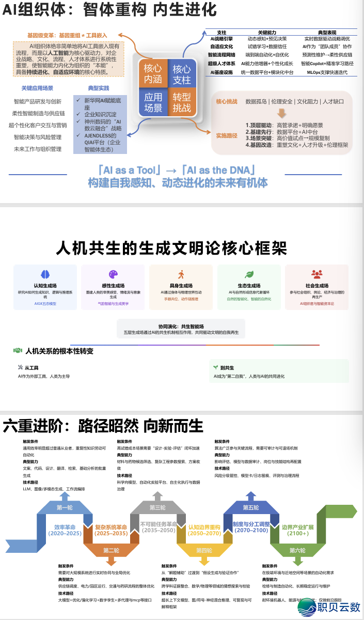Viewport: 364px width, 620px height.
Task: Click the palette icon above 感性生成场
Action: pyautogui.click(x=113, y=274)
